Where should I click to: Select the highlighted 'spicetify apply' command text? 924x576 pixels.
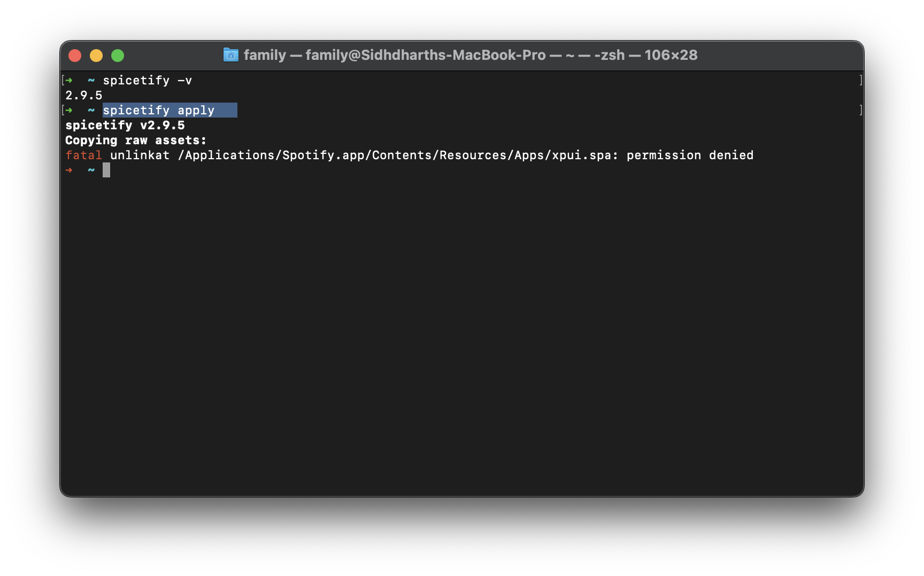159,110
